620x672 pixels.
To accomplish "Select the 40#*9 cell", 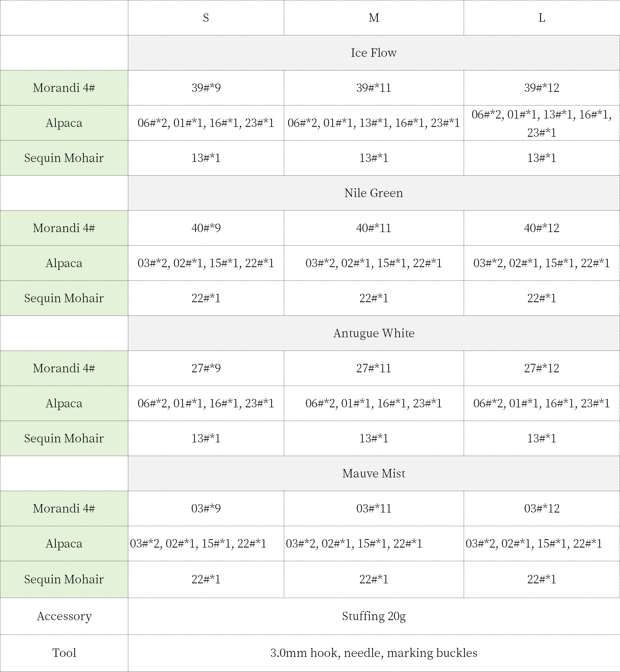I will coord(206,228).
